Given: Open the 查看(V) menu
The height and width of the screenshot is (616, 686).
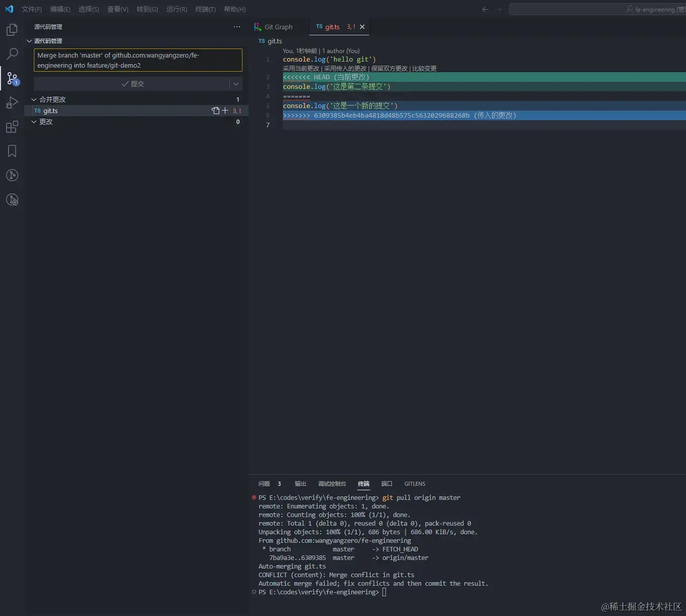Looking at the screenshot, I should click(x=118, y=9).
